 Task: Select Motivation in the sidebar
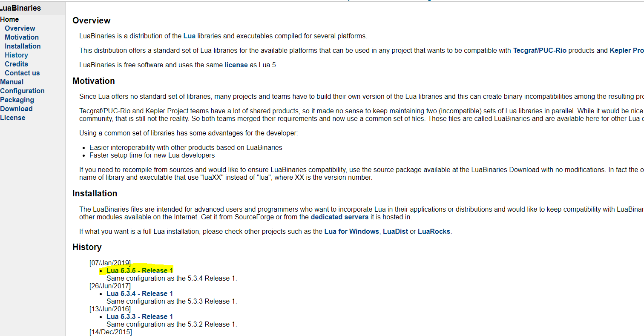coord(22,37)
